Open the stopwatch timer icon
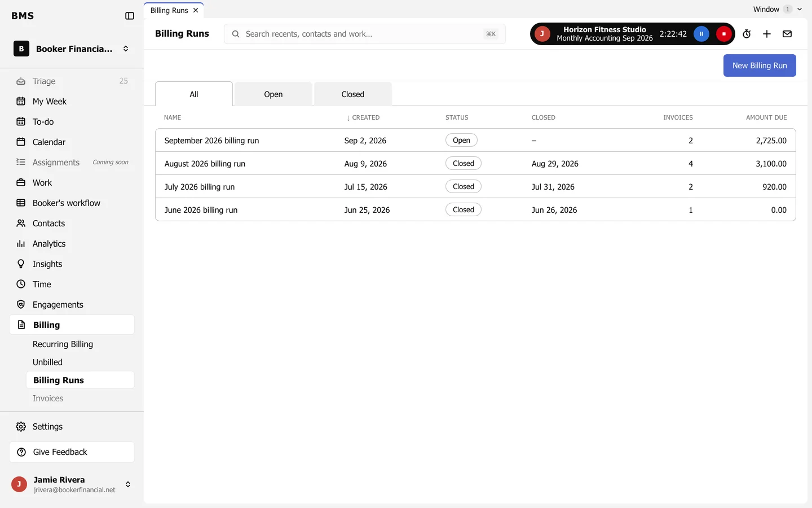 coord(747,34)
